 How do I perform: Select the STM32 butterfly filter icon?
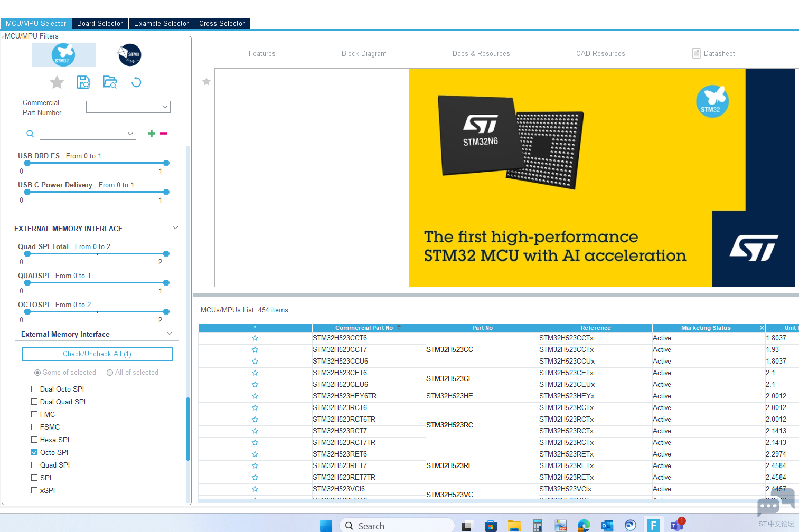click(x=63, y=55)
